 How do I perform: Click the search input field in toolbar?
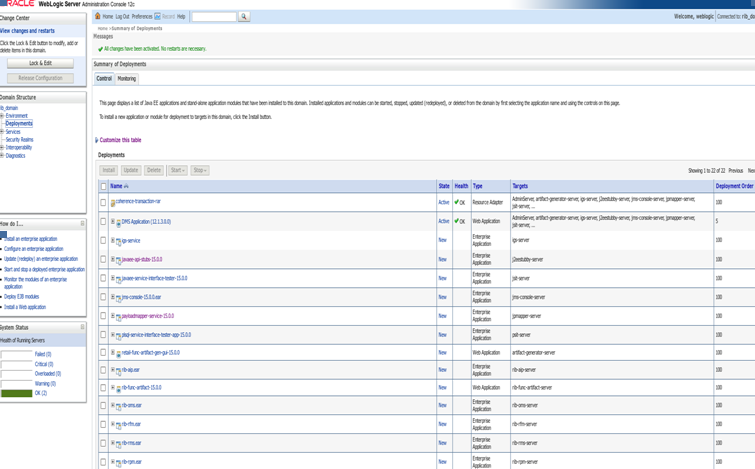click(214, 17)
